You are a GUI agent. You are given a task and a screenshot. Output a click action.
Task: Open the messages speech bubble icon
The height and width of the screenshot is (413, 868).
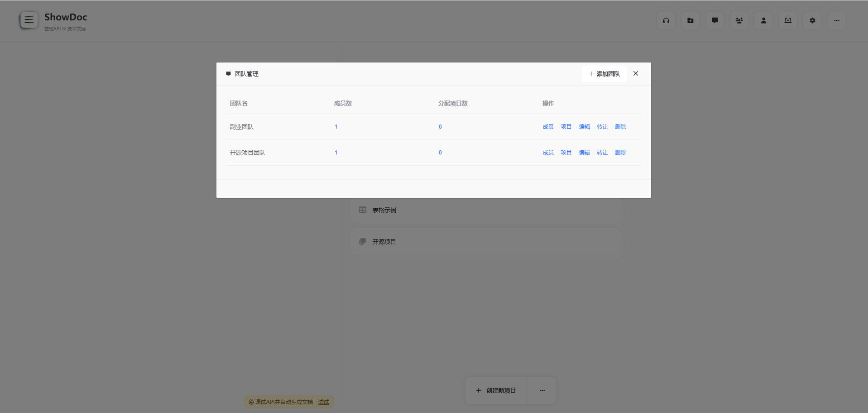715,20
